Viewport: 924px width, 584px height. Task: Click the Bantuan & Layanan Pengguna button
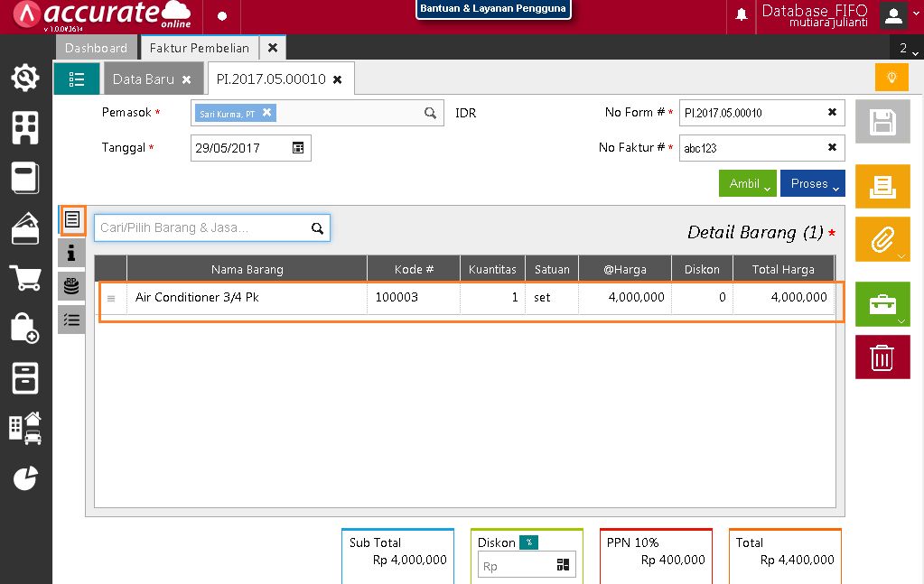[x=493, y=9]
